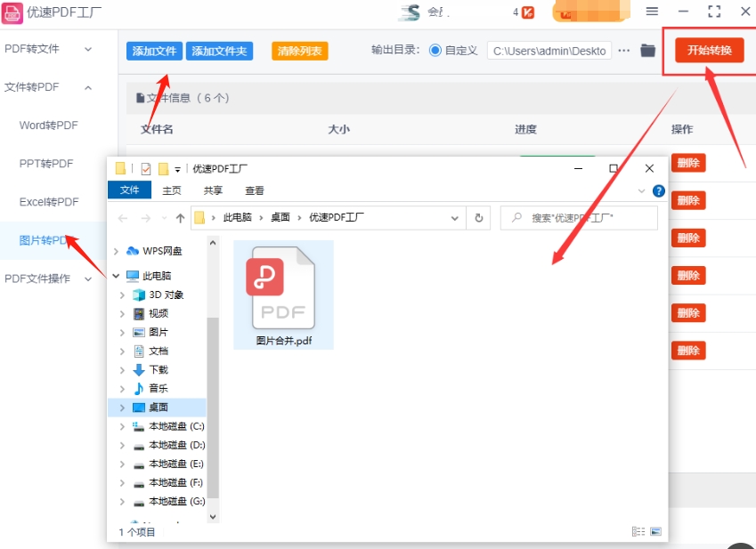The image size is (756, 549).
Task: Click the output directory path field
Action: [x=549, y=51]
